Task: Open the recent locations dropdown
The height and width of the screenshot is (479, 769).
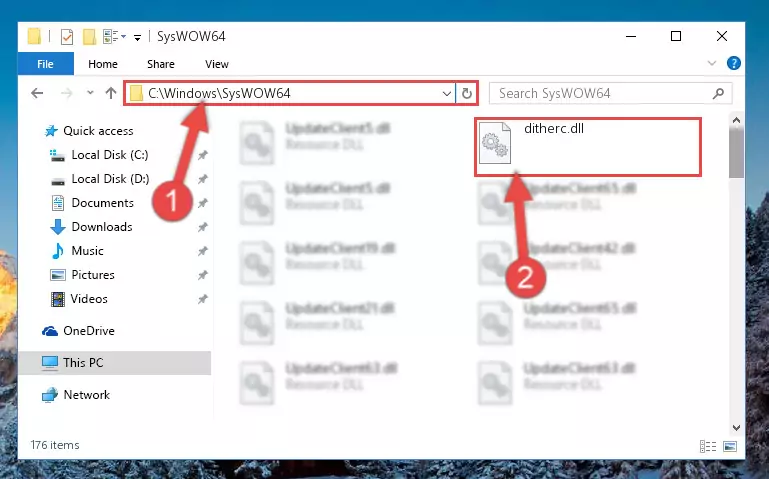Action: pyautogui.click(x=90, y=93)
